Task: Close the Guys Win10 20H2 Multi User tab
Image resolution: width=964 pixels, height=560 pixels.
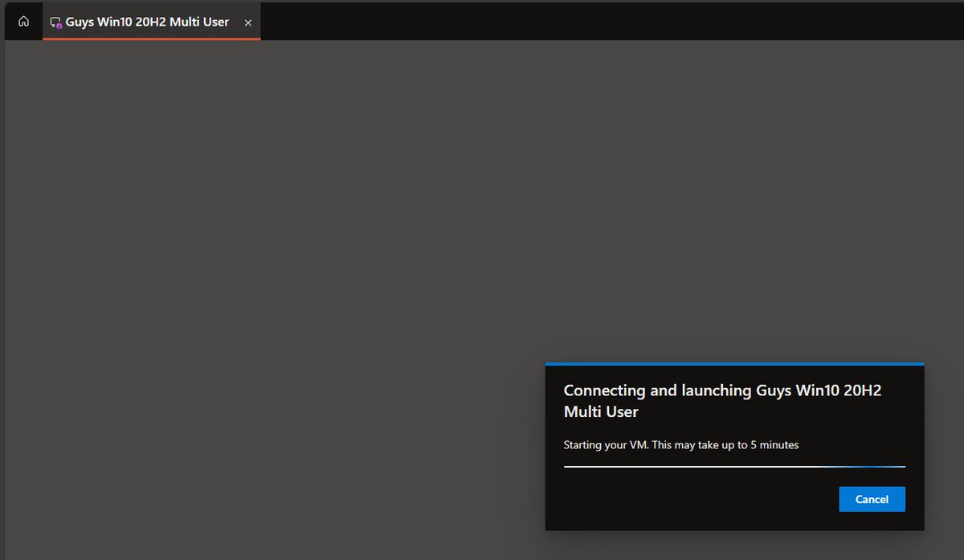Action: click(x=248, y=23)
